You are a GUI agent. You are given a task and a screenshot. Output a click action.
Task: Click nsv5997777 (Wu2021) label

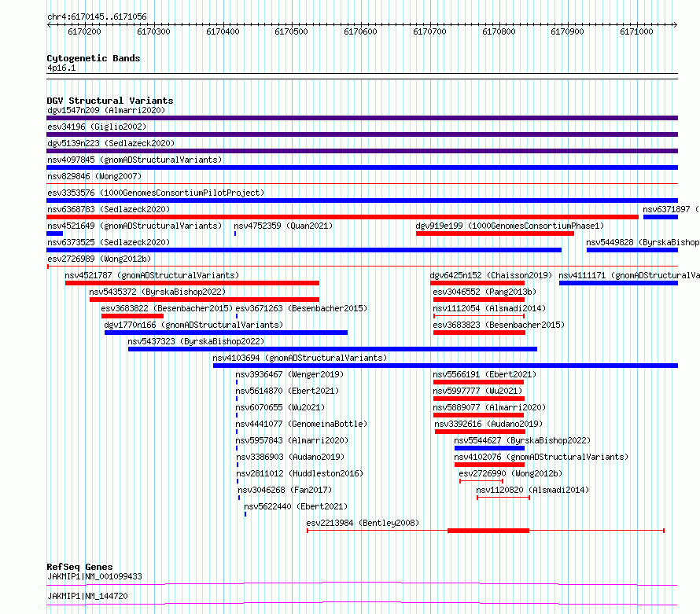(477, 391)
